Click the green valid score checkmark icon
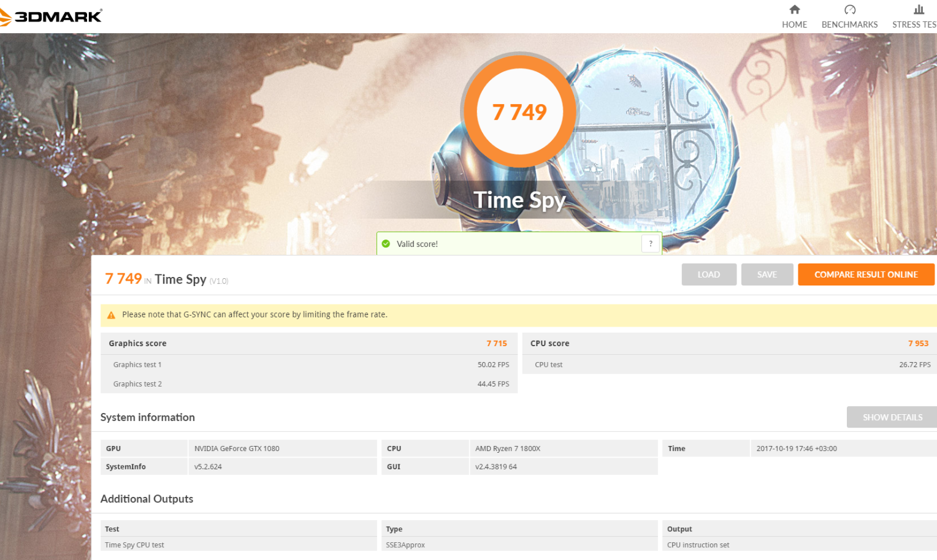Screen dimensions: 937x560 pyautogui.click(x=386, y=244)
